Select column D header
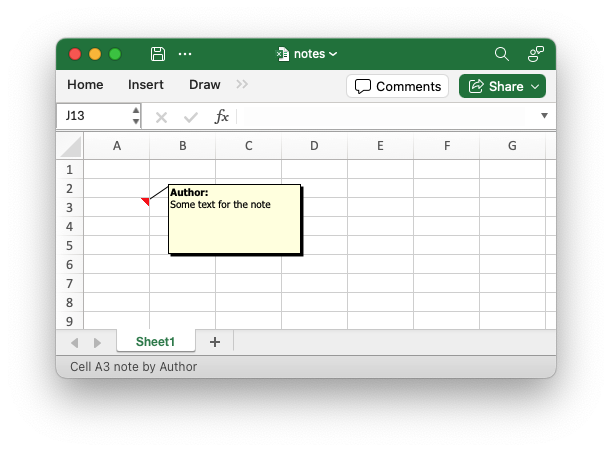This screenshot has width=612, height=452. tap(314, 146)
